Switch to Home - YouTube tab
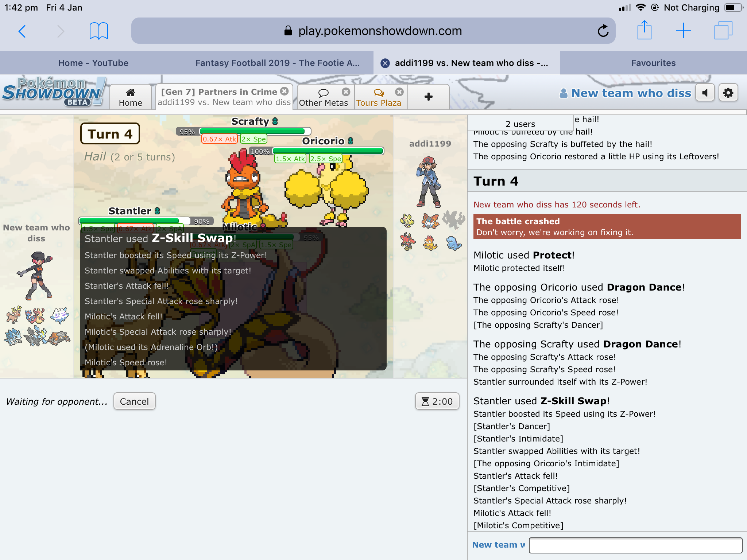Viewport: 747px width, 560px height. click(x=93, y=63)
